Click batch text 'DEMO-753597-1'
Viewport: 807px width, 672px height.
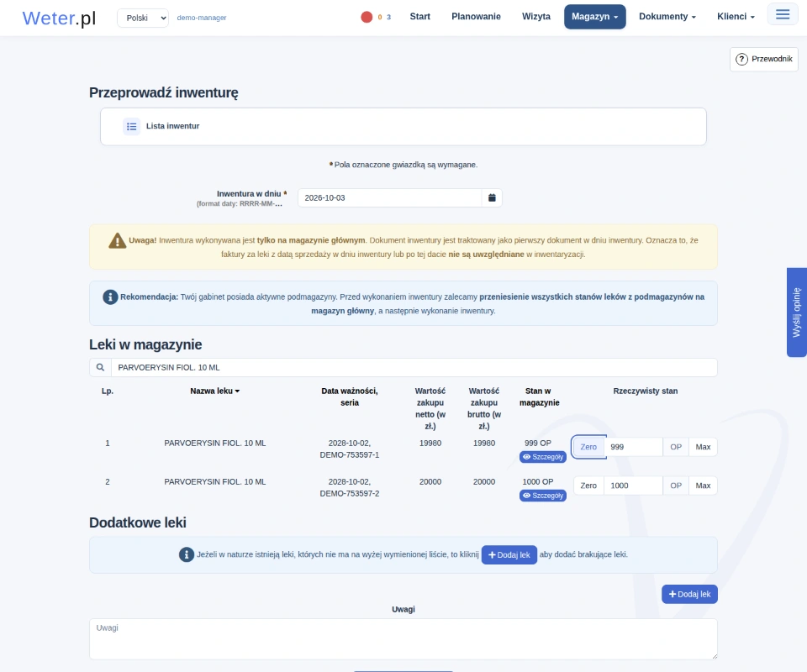350,455
